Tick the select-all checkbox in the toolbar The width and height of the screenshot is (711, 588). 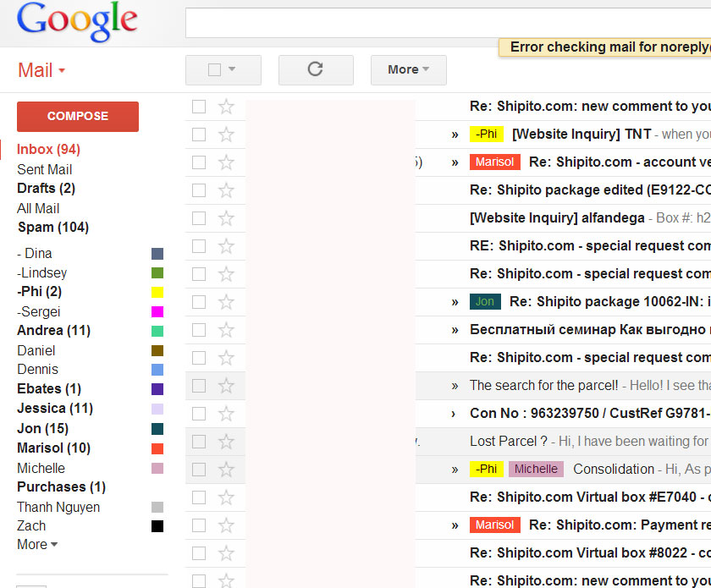click(214, 70)
